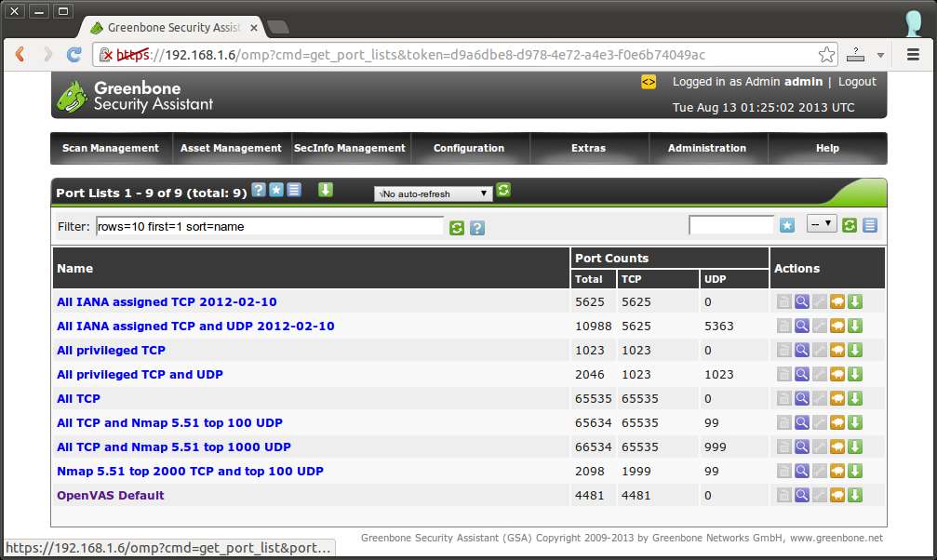The width and height of the screenshot is (937, 560).
Task: Open the Configuration menu
Action: point(469,148)
